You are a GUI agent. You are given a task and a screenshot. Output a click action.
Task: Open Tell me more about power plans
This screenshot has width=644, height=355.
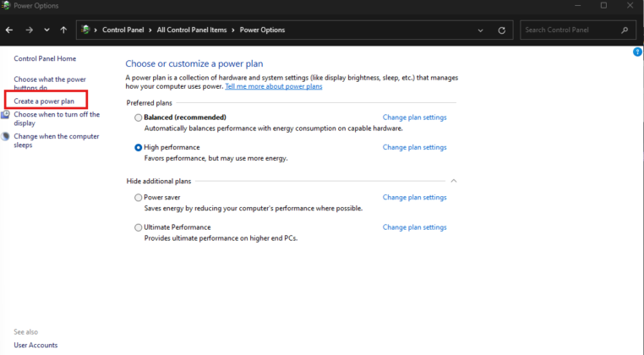274,86
